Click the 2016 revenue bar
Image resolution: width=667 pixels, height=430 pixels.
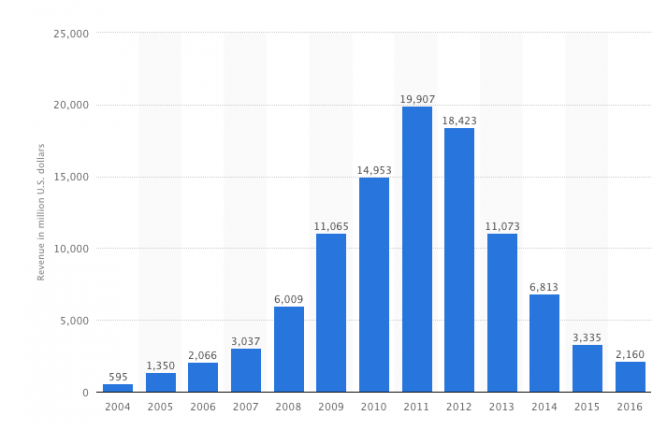pyautogui.click(x=630, y=376)
